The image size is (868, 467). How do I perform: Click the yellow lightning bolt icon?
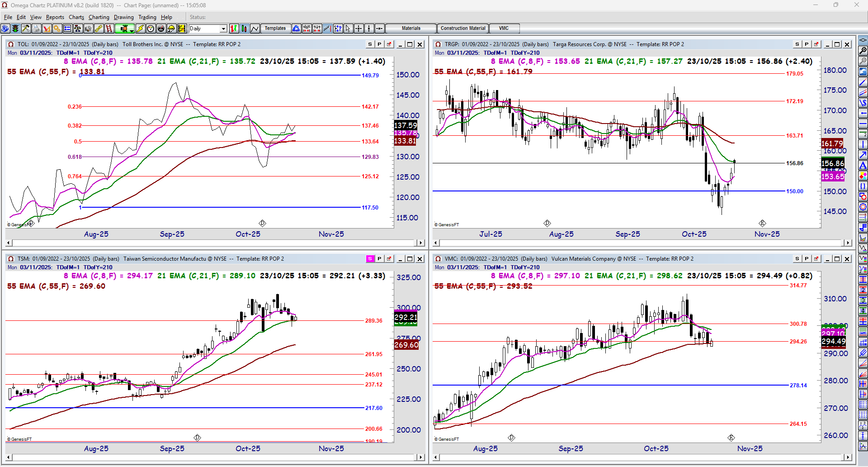140,29
